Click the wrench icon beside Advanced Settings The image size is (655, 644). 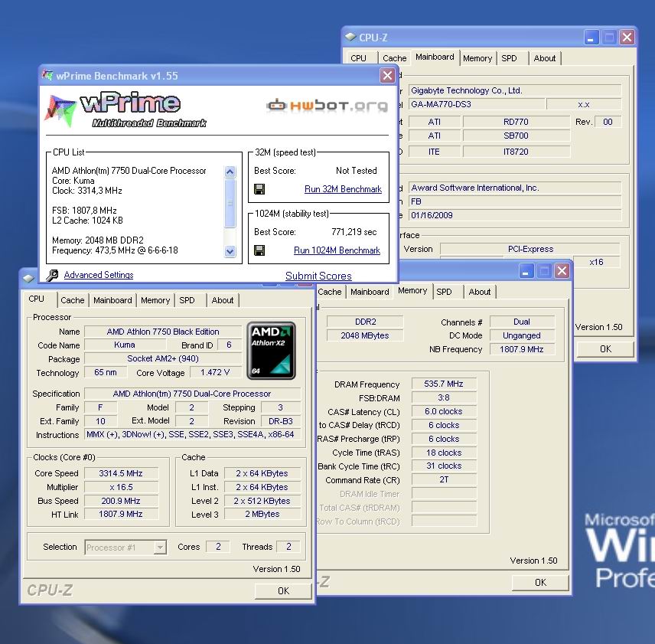coord(52,275)
